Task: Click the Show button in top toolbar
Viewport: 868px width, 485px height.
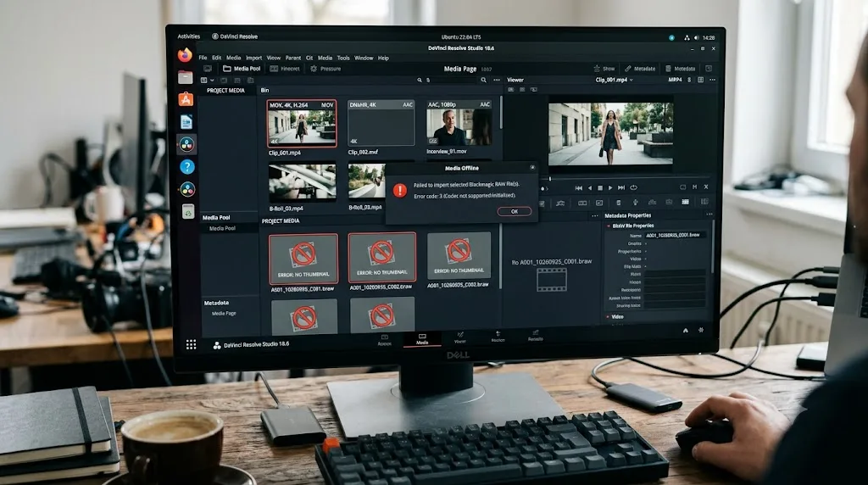Action: (604, 69)
